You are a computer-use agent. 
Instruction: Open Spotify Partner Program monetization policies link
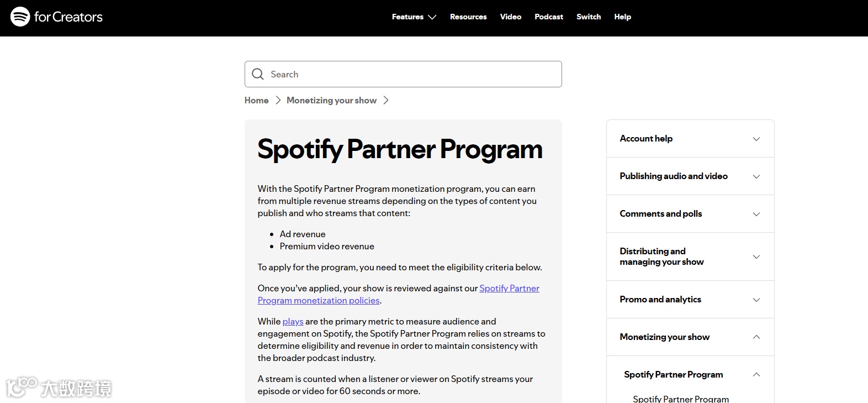point(509,289)
